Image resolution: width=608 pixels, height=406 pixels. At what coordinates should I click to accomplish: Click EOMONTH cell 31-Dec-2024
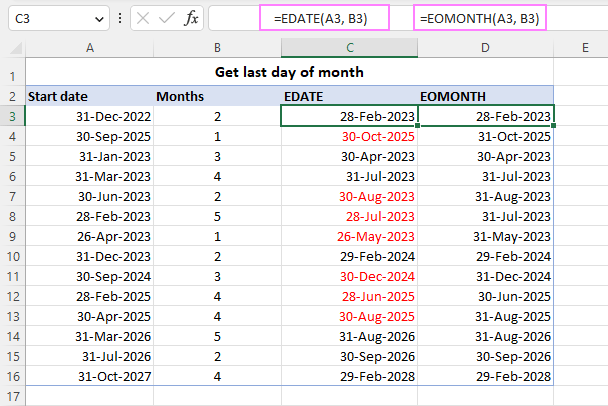485,276
